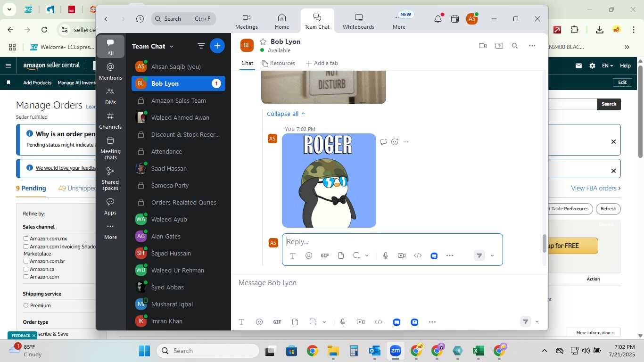Insert code snippet in Reply box toolbar
The width and height of the screenshot is (644, 362).
coord(418,255)
